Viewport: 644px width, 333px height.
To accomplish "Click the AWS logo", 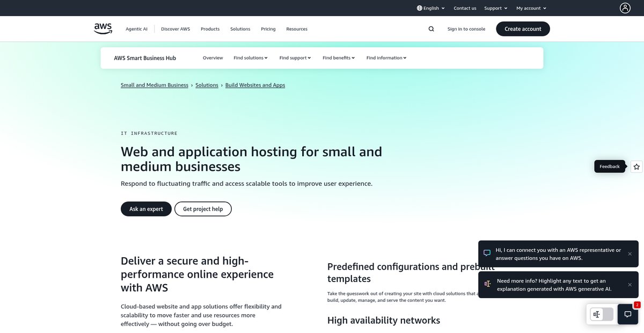I will [103, 28].
